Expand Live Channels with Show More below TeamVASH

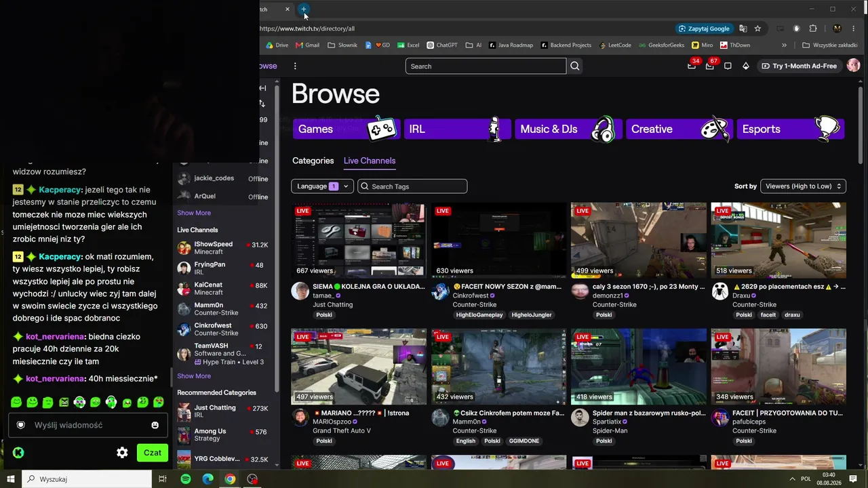click(x=194, y=376)
